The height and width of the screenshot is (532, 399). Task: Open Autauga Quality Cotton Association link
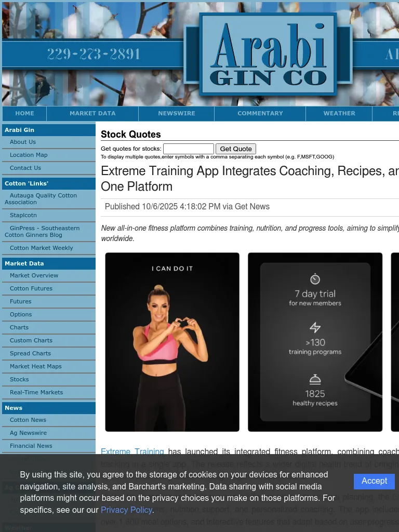coord(41,199)
